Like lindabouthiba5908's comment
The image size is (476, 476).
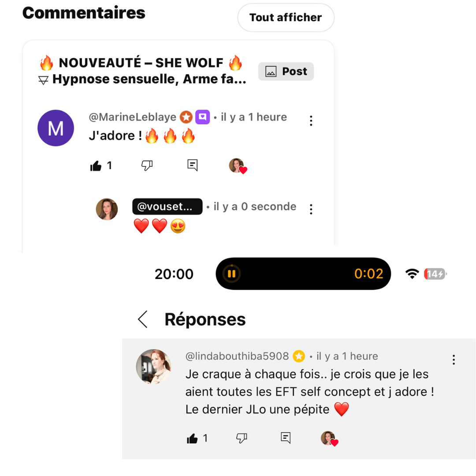coord(193,438)
